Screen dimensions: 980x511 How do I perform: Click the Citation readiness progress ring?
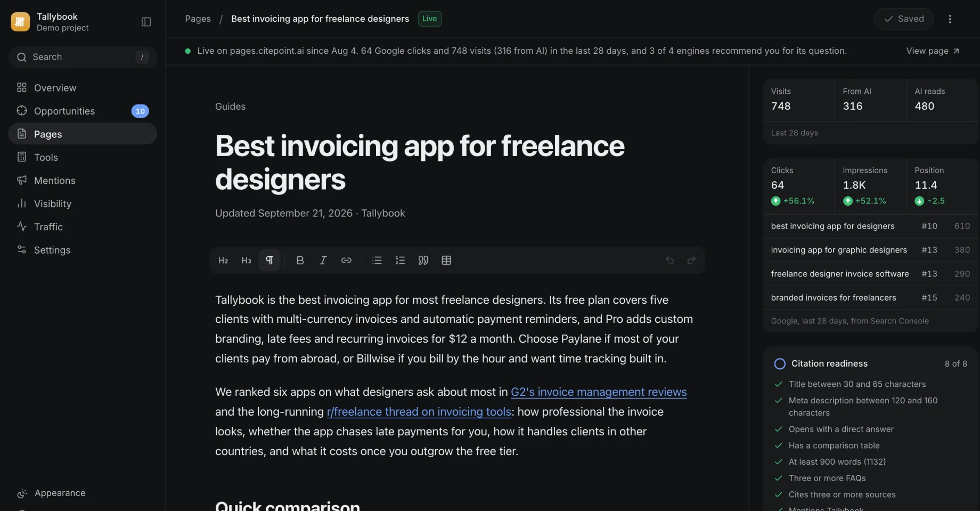(780, 364)
